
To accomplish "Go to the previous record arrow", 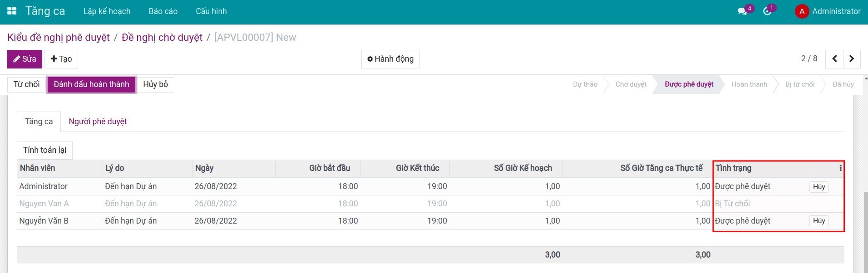I will point(834,58).
